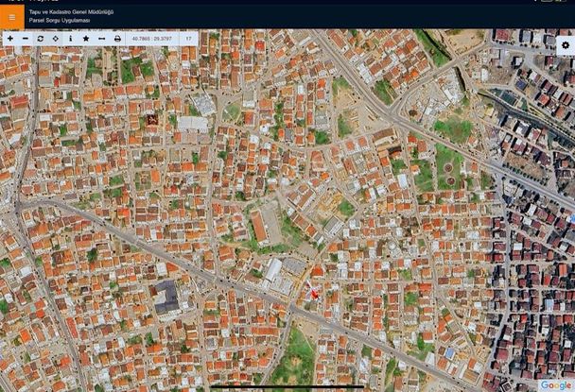This screenshot has height=392, width=575.
Task: Open map settings gear on the right
Action: tap(566, 45)
